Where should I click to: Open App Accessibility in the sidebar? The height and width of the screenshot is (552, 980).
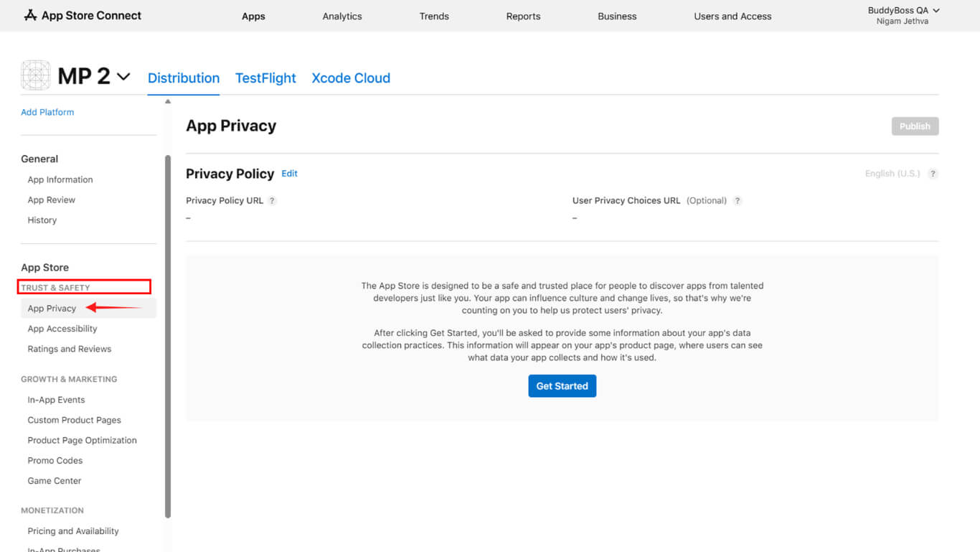pyautogui.click(x=62, y=329)
